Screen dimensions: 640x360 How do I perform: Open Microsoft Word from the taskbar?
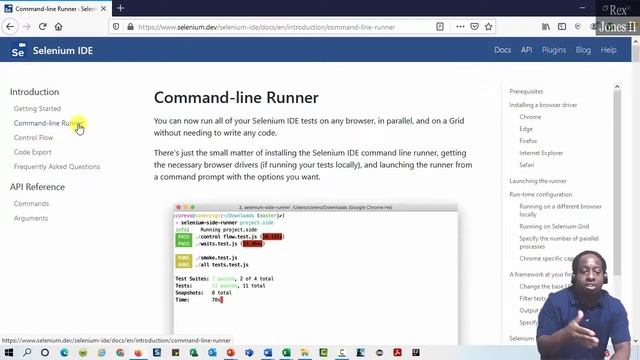click(268, 353)
